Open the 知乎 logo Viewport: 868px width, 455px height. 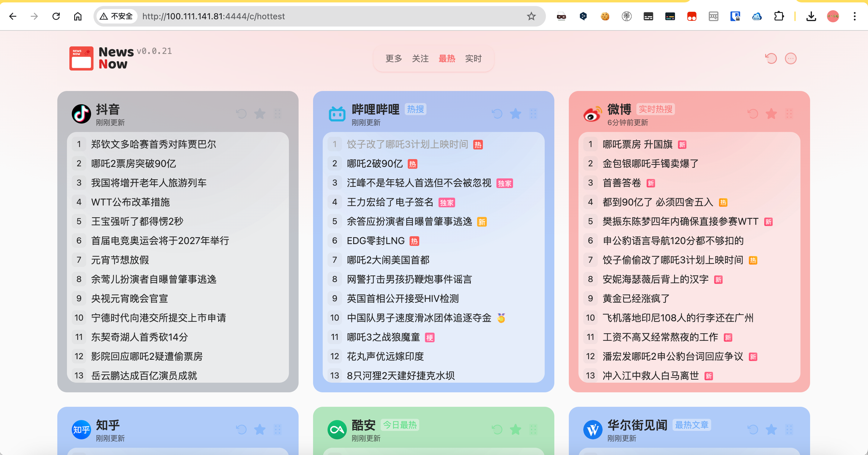81,429
